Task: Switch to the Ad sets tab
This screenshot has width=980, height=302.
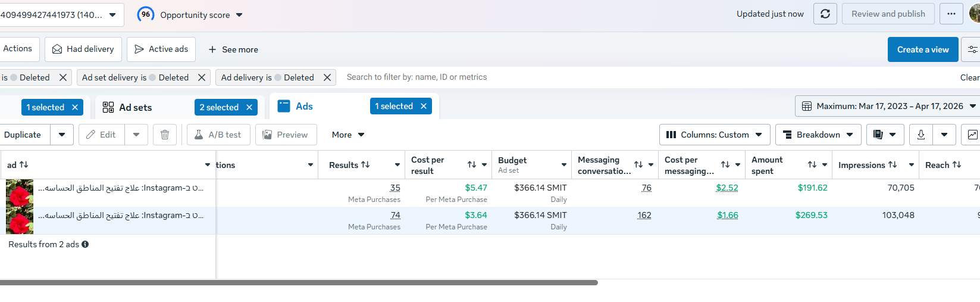Action: pyautogui.click(x=135, y=107)
